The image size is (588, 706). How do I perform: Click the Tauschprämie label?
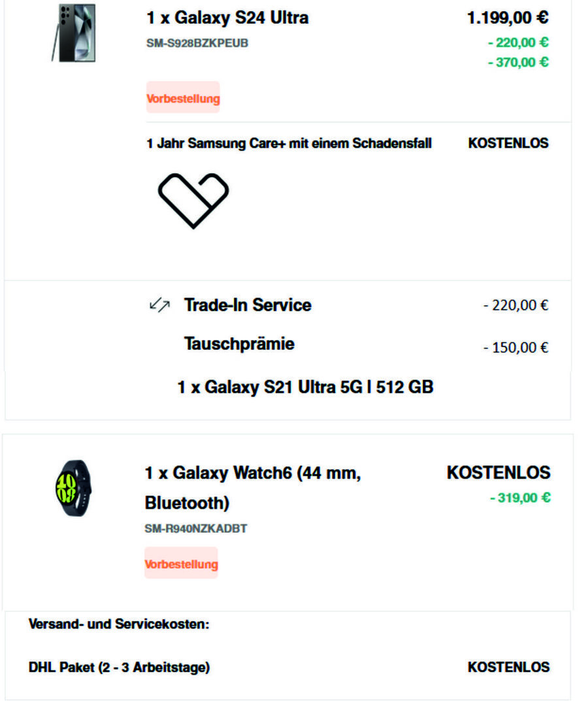pyautogui.click(x=239, y=344)
